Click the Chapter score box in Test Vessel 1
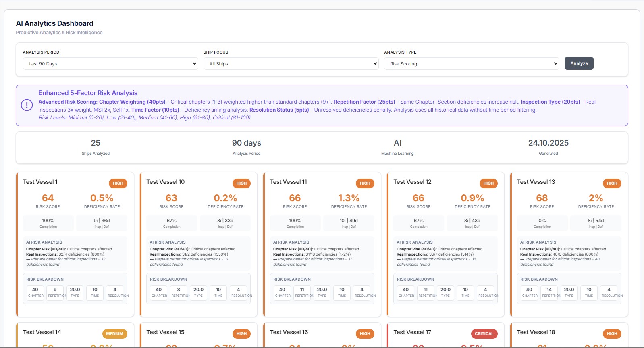The image size is (644, 348). point(35,292)
